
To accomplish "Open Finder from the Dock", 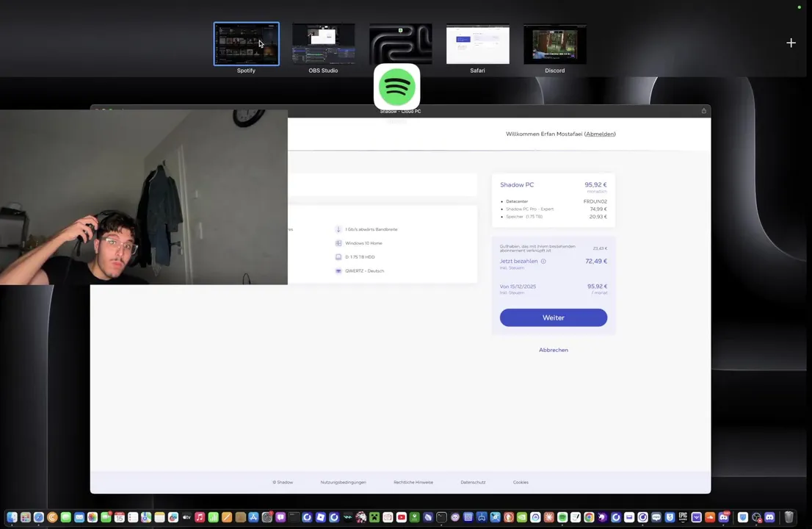I will [x=12, y=517].
